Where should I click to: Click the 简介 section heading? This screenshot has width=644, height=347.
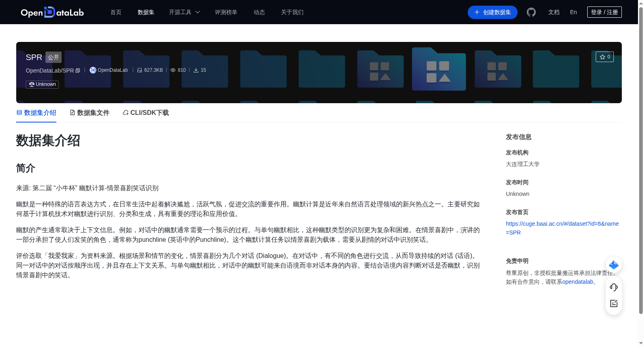coord(26,168)
